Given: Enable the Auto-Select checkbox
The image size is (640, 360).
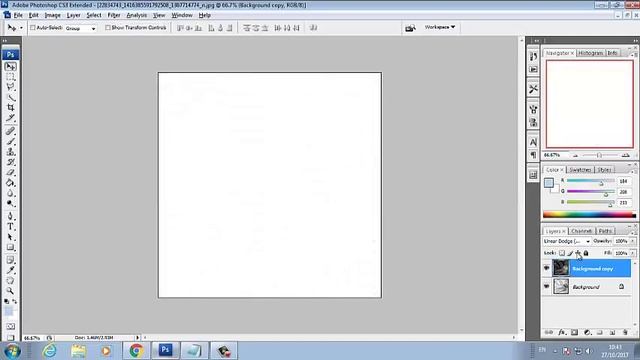Looking at the screenshot, I should click(x=33, y=28).
